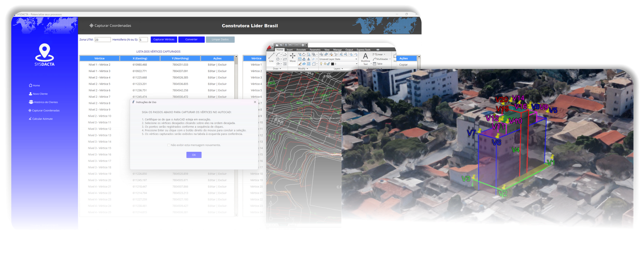Open Histórico de Clientes in sidebar
Image resolution: width=644 pixels, height=262 pixels.
[43, 102]
